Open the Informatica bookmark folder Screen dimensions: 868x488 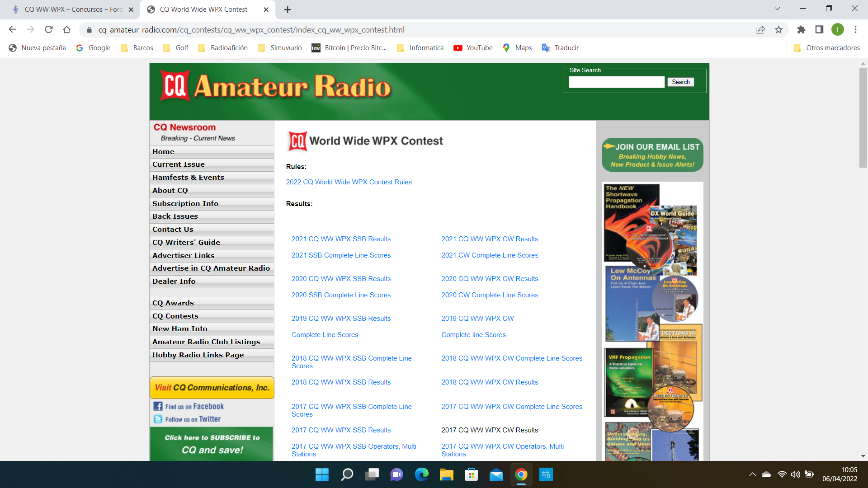pos(420,48)
